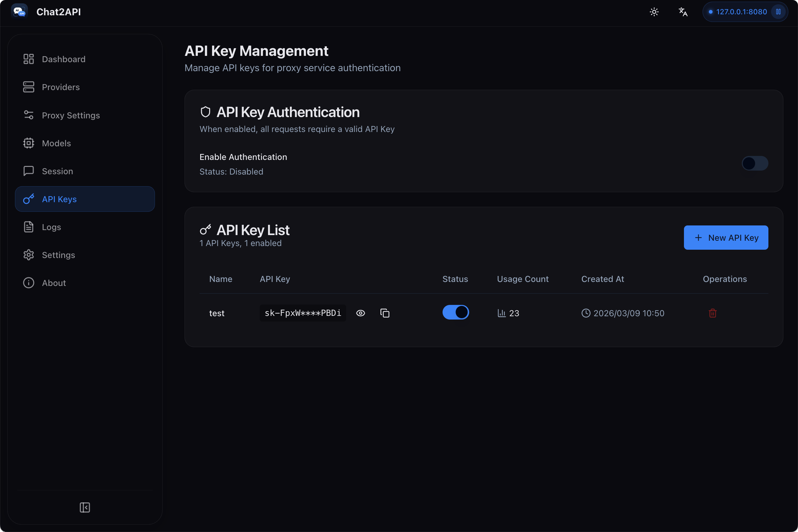The image size is (798, 532).
Task: Click the key icon beside API Key List
Action: [x=205, y=230]
